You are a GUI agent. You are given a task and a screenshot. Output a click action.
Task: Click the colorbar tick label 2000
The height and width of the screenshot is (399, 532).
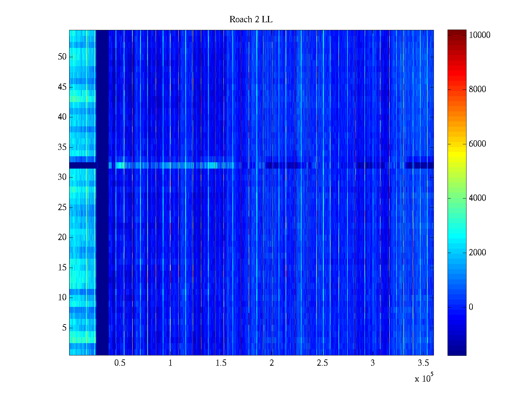[x=477, y=252]
